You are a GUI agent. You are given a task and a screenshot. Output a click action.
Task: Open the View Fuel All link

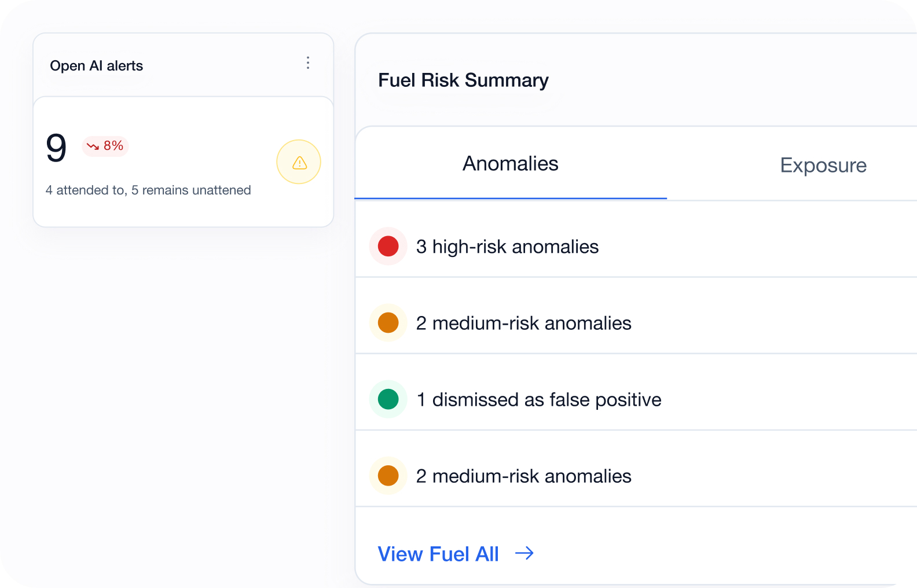tap(438, 554)
